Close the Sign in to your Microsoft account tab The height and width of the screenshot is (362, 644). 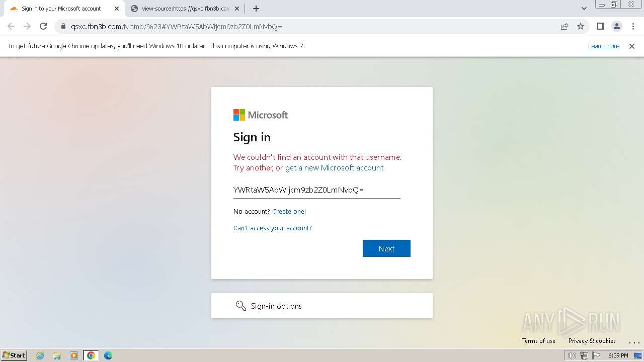[x=117, y=9]
